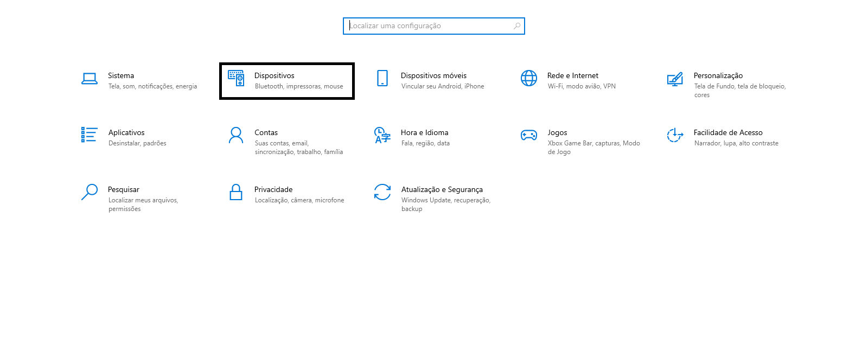Screen dimensions: 868x345
Task: Click "Narrador, lupa, alto contraste" text
Action: click(736, 143)
